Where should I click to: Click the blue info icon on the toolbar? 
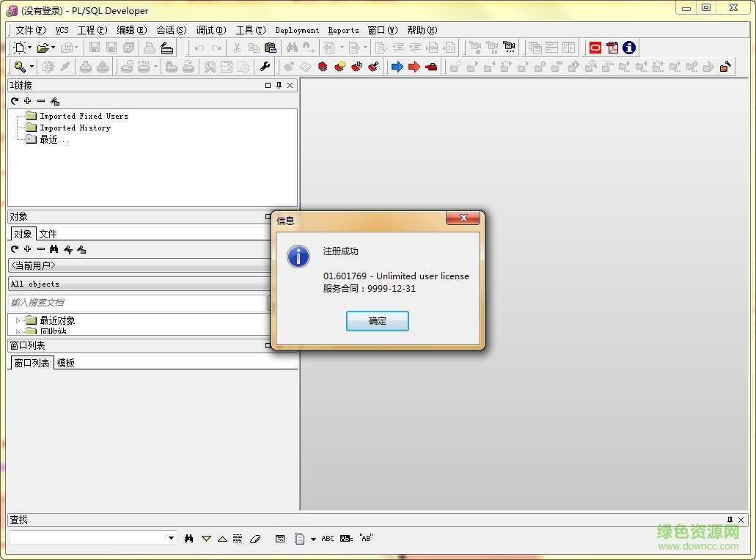tap(628, 48)
